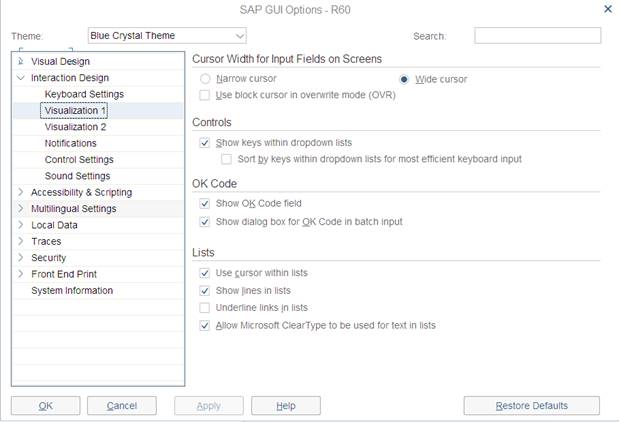This screenshot has height=422, width=619.
Task: Open the Theme dropdown showing Blue Crystal Theme
Action: (167, 36)
